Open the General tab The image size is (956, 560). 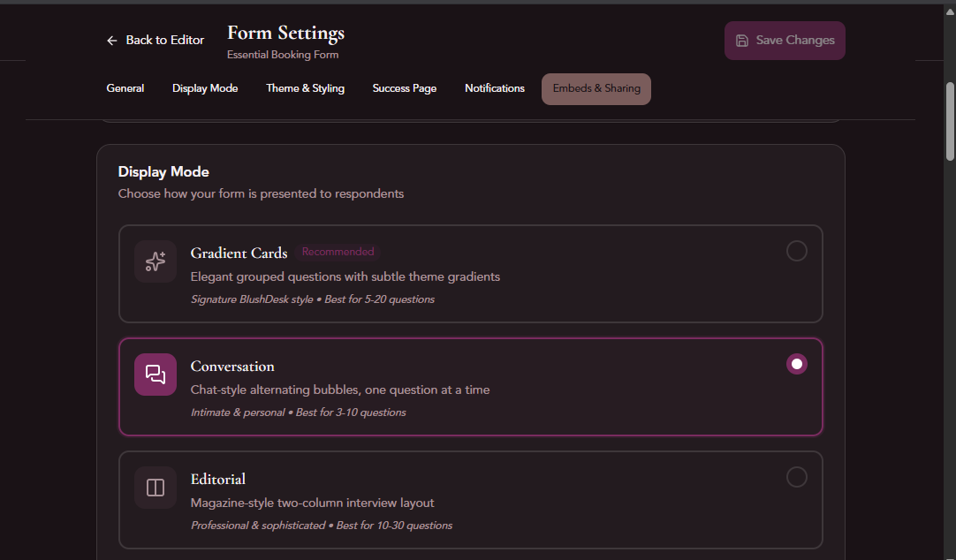[x=125, y=88]
